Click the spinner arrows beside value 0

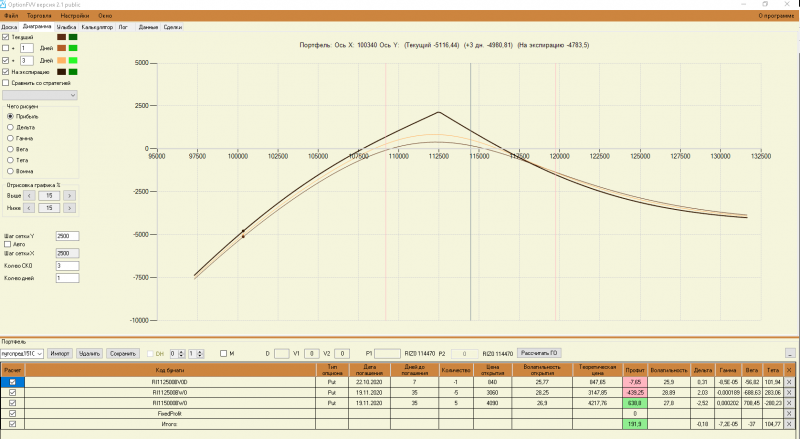181,353
